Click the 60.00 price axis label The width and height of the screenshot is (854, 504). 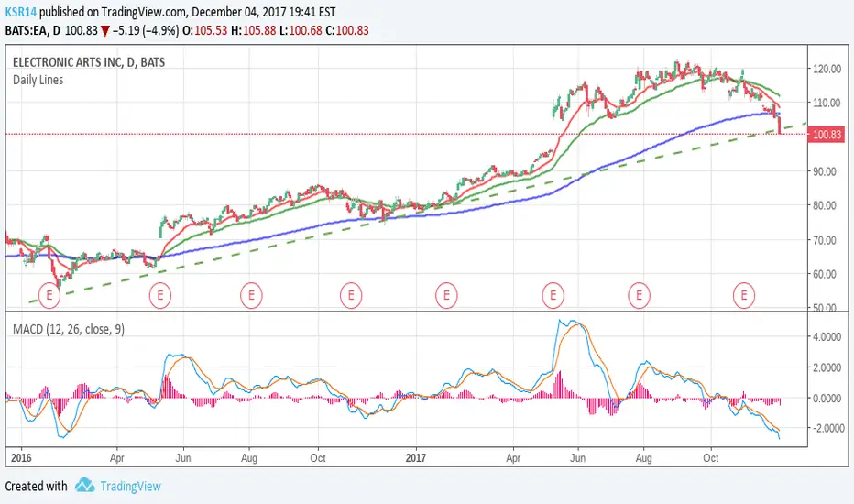(x=825, y=274)
